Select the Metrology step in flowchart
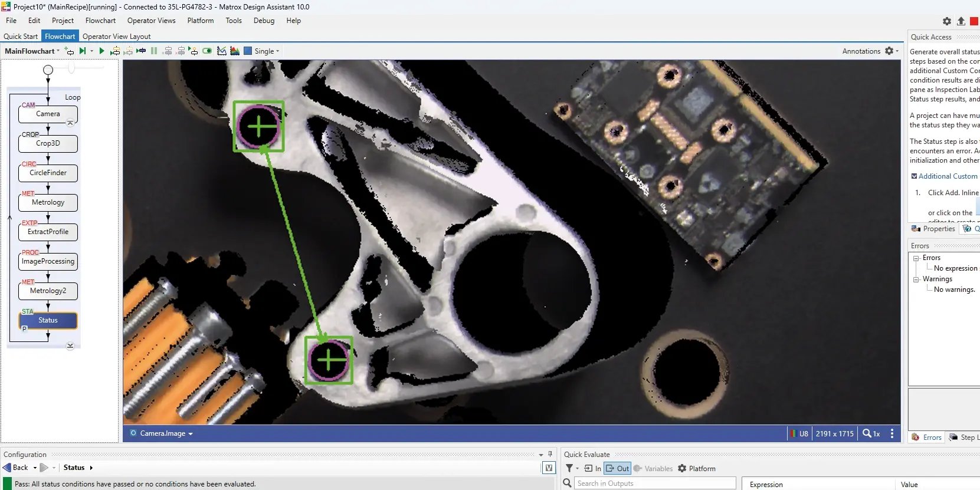The image size is (980, 490). click(x=48, y=202)
